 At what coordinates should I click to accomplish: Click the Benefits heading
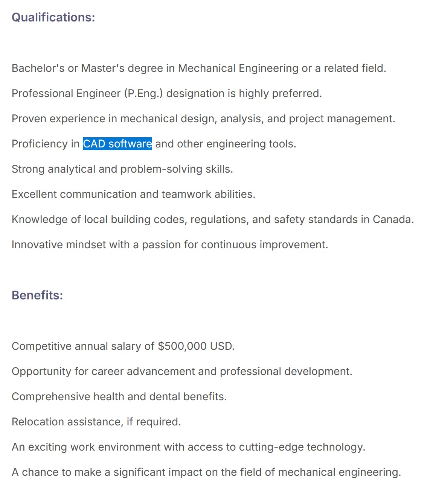point(37,295)
